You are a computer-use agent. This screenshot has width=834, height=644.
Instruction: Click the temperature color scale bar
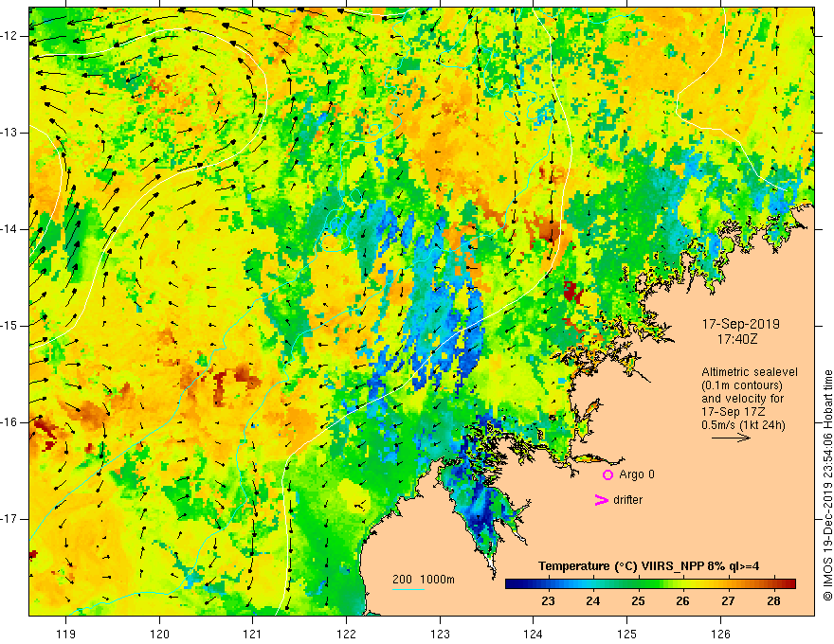click(x=650, y=584)
